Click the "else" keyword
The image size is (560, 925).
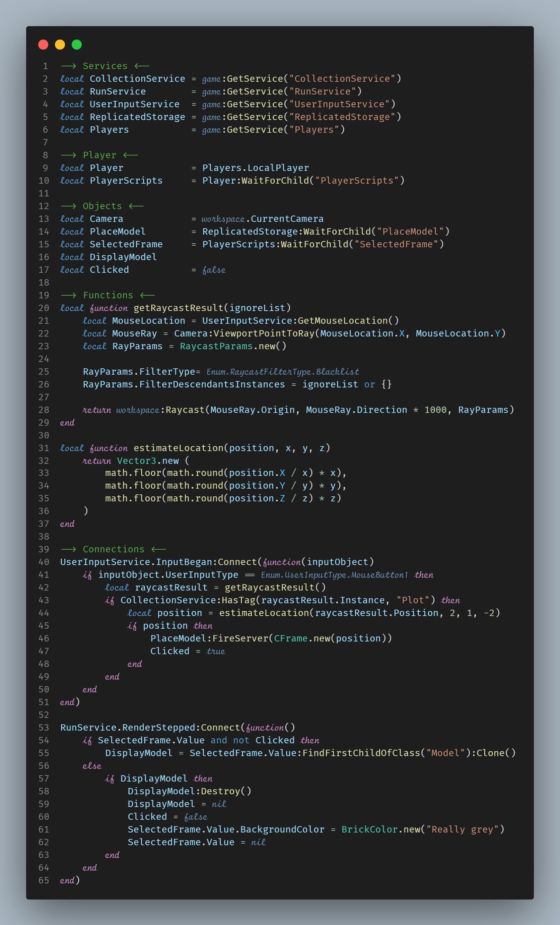point(92,766)
